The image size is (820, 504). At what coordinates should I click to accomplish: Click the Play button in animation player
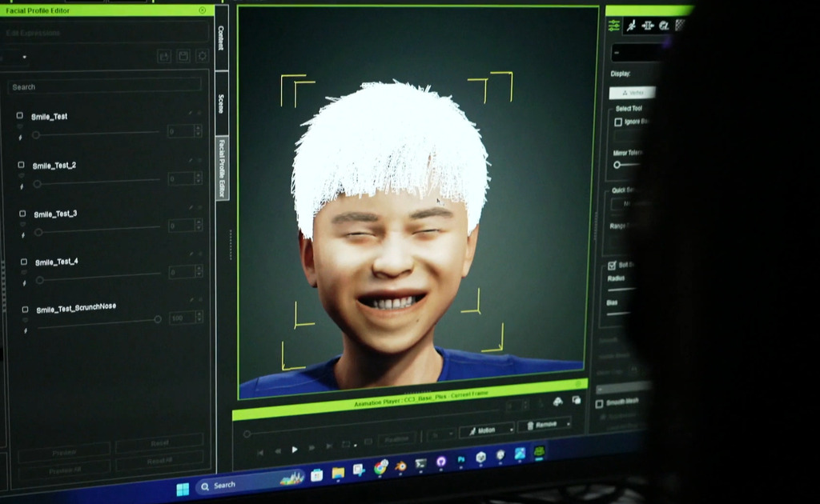pos(295,449)
